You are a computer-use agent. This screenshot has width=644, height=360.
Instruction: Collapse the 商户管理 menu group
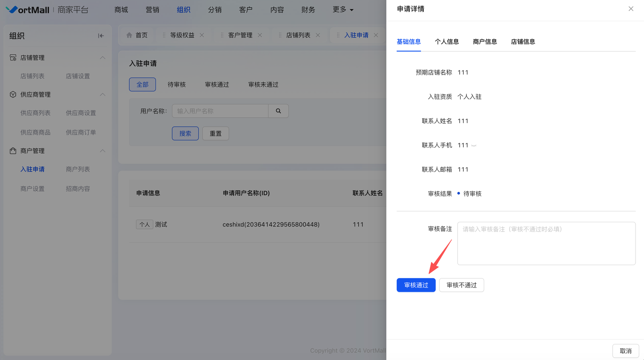pyautogui.click(x=102, y=151)
